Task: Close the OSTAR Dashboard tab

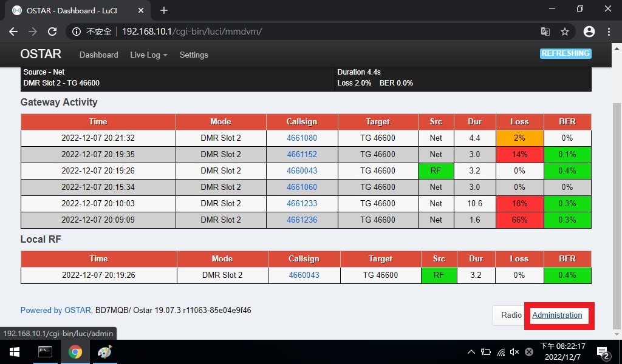Action: (x=141, y=10)
